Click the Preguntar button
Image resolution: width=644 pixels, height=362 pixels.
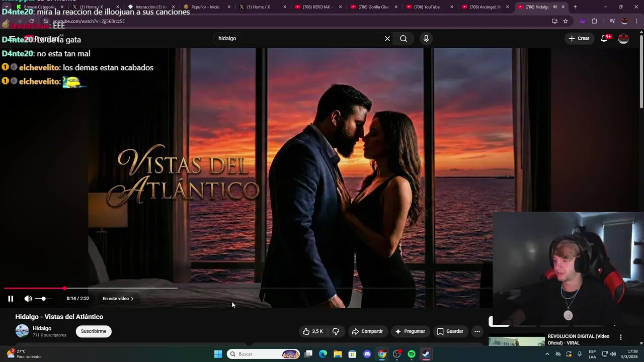click(410, 331)
